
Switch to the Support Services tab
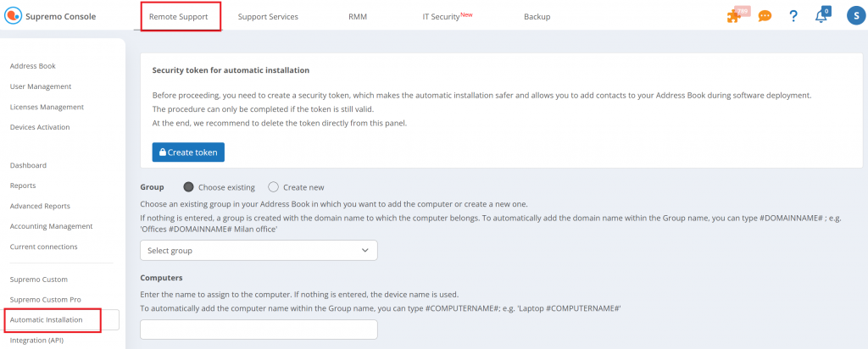(x=268, y=16)
